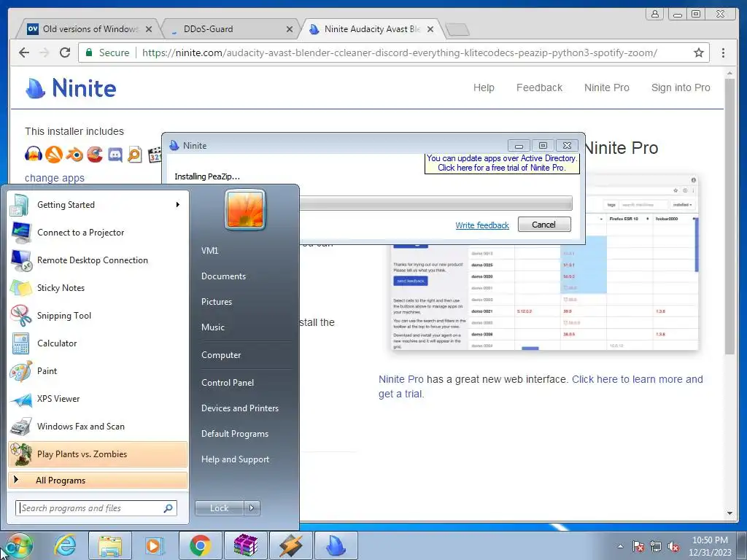This screenshot has height=560, width=747.
Task: Click the Audacity headphones icon on Ninite page
Action: click(x=34, y=155)
